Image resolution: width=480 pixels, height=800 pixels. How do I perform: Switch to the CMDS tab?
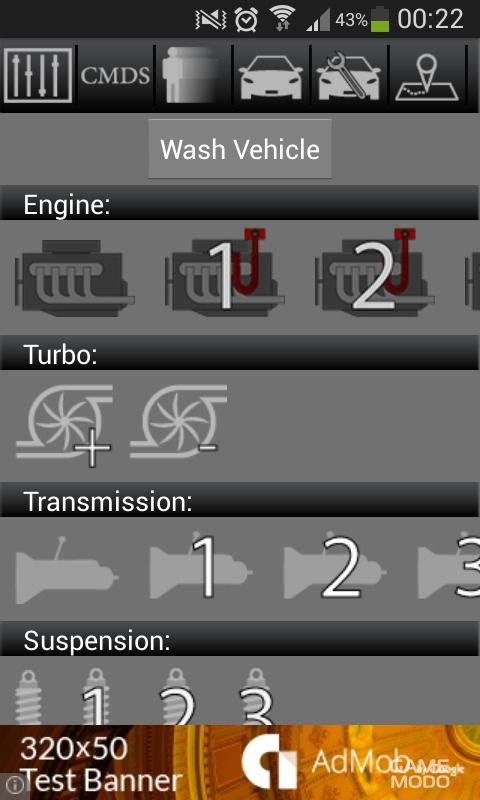[x=115, y=75]
